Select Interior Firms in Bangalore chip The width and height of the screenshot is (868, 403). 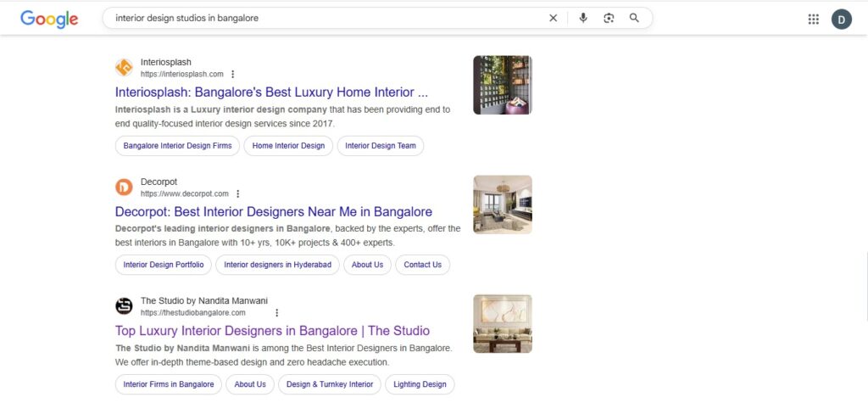169,384
